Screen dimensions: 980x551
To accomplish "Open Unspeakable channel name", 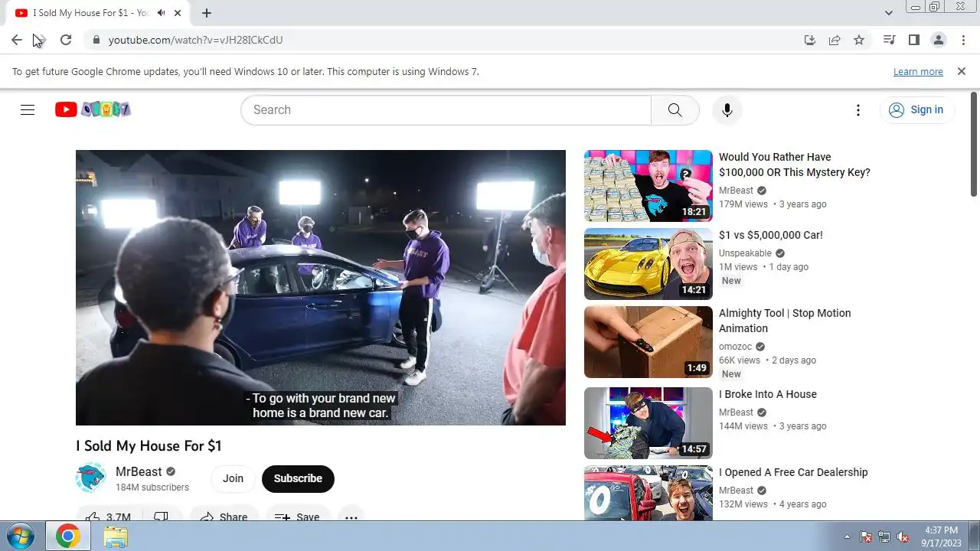I will (x=745, y=253).
